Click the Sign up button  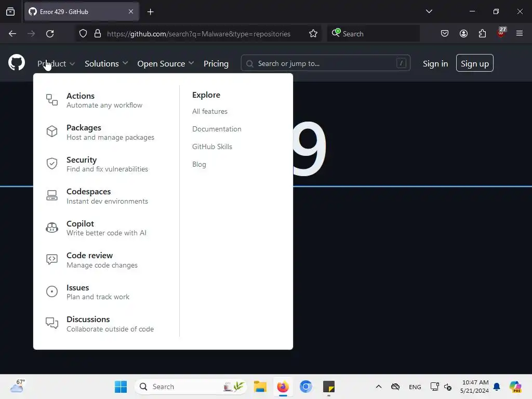[475, 63]
